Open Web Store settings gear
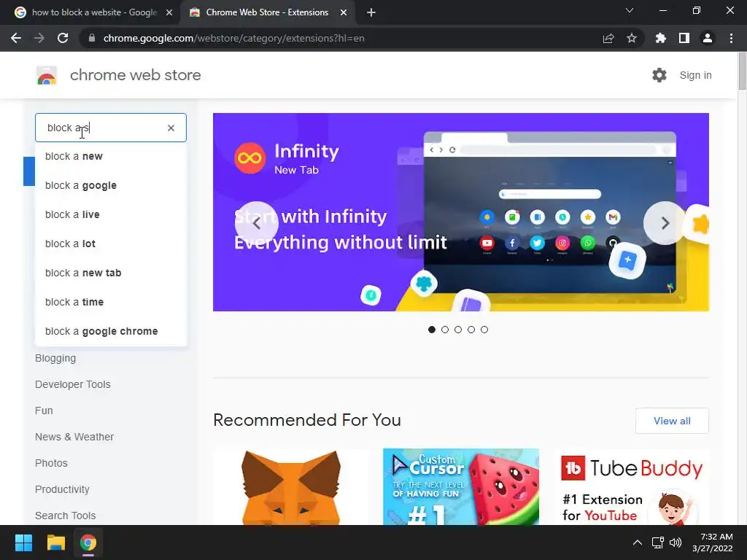 pyautogui.click(x=659, y=75)
